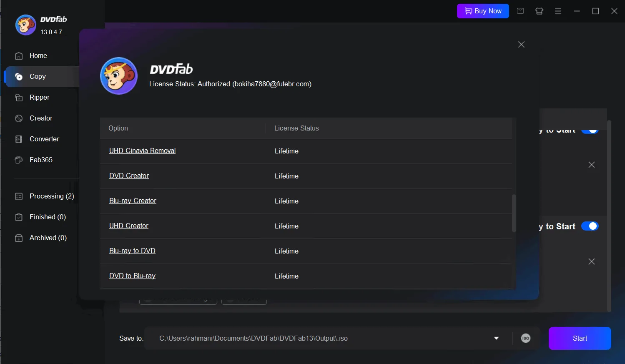Select Lifetime status for DVD Creator
The height and width of the screenshot is (364, 625).
(286, 176)
